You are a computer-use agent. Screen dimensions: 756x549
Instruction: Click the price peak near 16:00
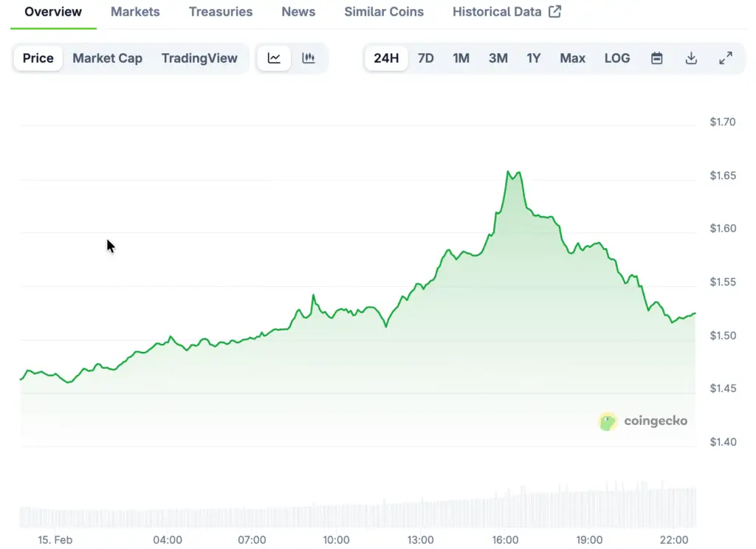(509, 172)
